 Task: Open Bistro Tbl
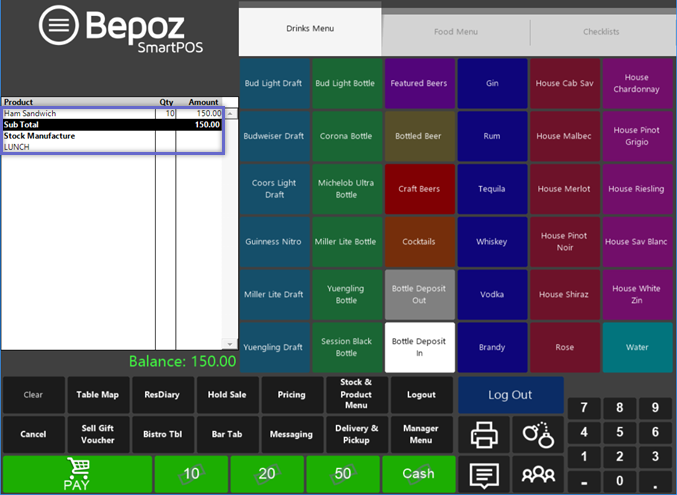point(162,435)
